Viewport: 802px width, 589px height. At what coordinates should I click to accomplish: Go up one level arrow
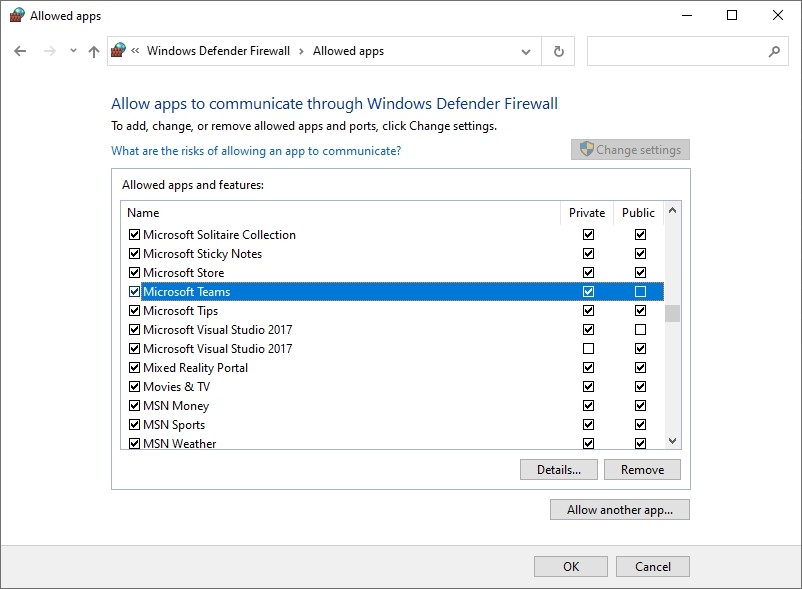point(94,51)
